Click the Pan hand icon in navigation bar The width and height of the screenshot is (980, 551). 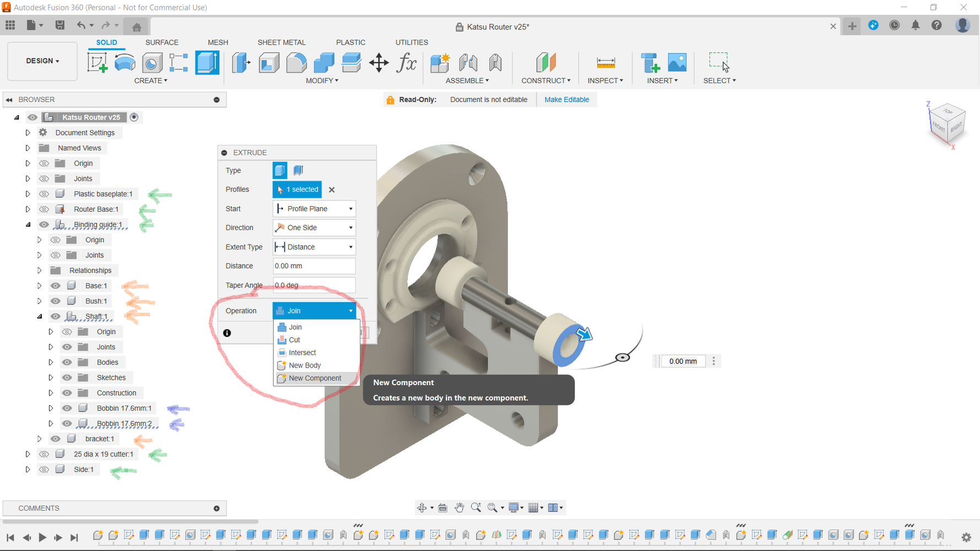pos(459,507)
